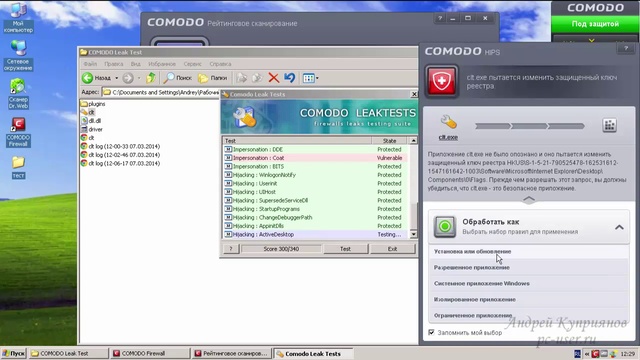640x360 pixels.
Task: Open Справка menu in Explorer
Action: pos(220,64)
